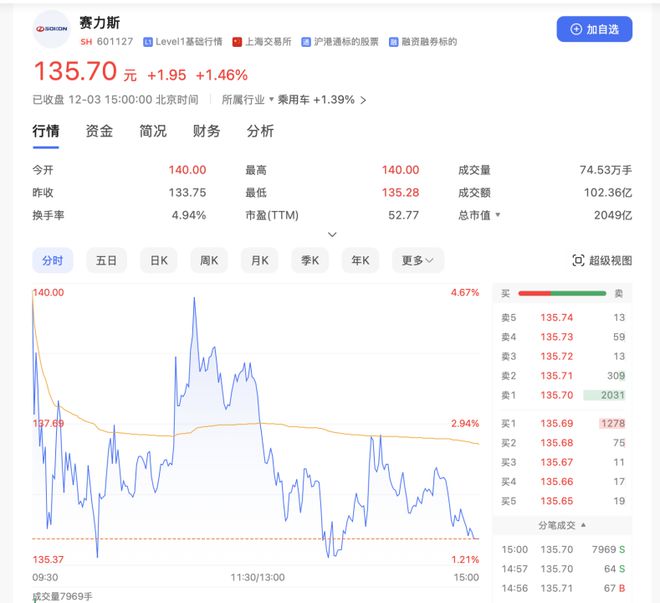Click the 卖5 price 135.74
This screenshot has width=660, height=603.
(x=556, y=317)
